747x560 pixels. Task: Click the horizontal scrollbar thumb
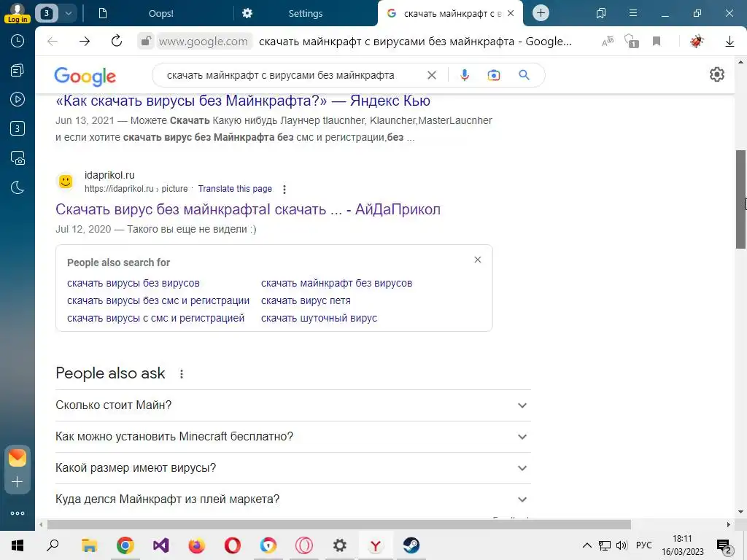click(x=338, y=524)
